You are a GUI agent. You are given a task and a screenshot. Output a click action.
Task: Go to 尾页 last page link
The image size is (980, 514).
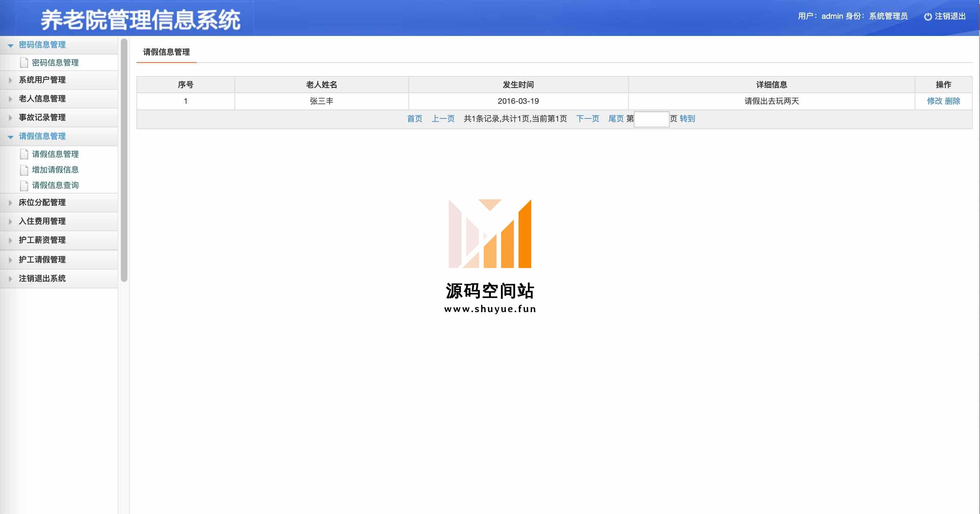[x=616, y=119]
